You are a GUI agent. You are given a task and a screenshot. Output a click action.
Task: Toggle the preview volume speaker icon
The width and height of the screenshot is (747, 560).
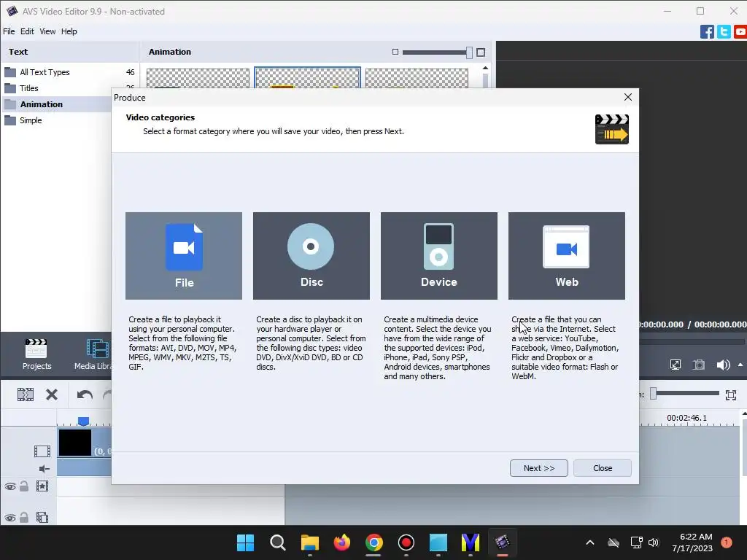723,365
